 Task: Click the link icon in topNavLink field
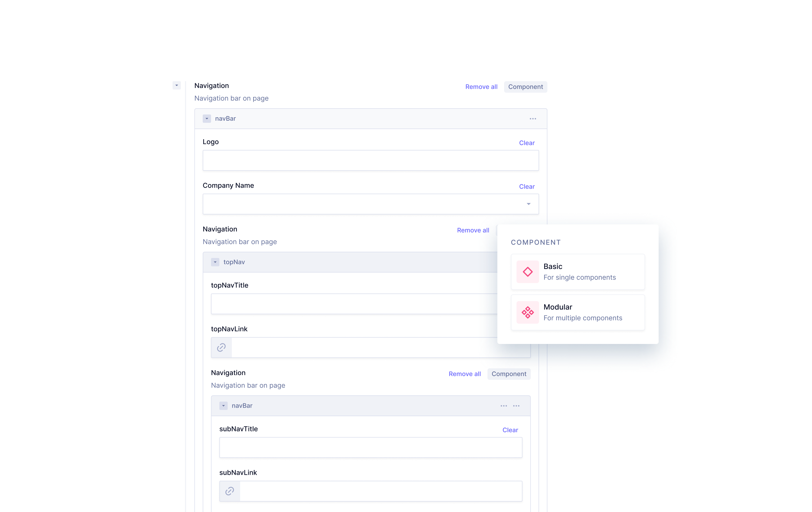[x=221, y=347]
